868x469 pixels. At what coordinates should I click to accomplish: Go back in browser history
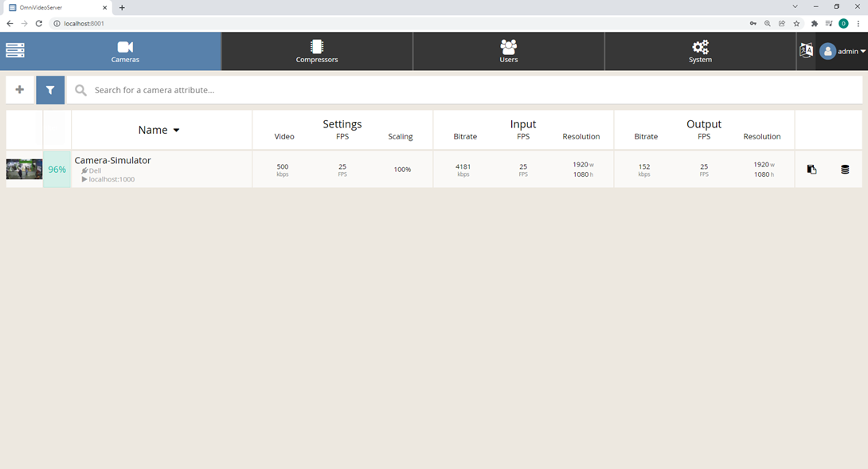10,23
